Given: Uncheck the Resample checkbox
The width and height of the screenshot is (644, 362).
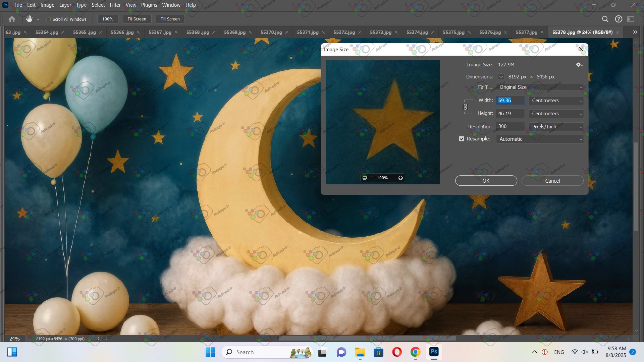Looking at the screenshot, I should (462, 139).
